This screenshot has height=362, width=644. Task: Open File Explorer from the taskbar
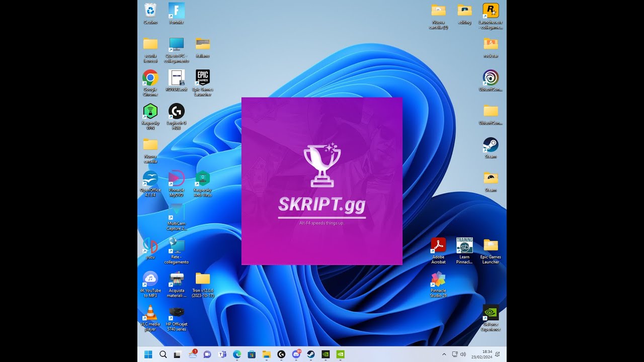[266, 354]
